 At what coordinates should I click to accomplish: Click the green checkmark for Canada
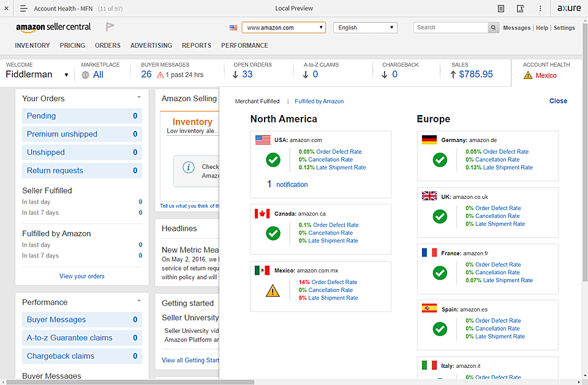(273, 233)
